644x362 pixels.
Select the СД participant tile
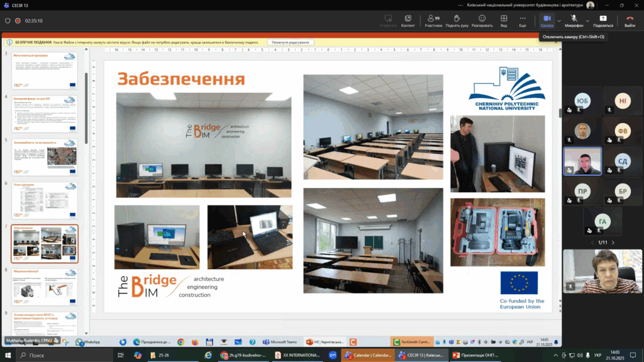point(622,161)
